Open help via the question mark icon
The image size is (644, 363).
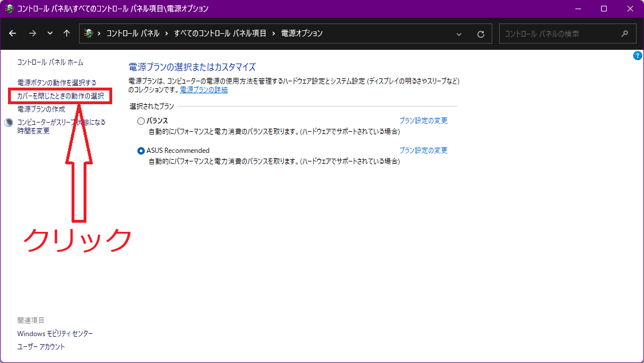pos(637,56)
